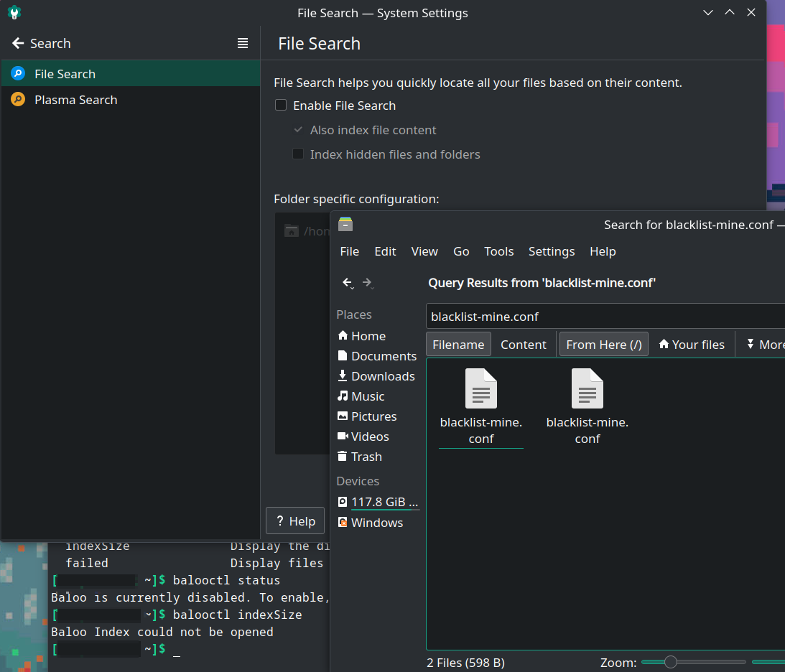Open the Go menu in Dolphin

coord(461,251)
